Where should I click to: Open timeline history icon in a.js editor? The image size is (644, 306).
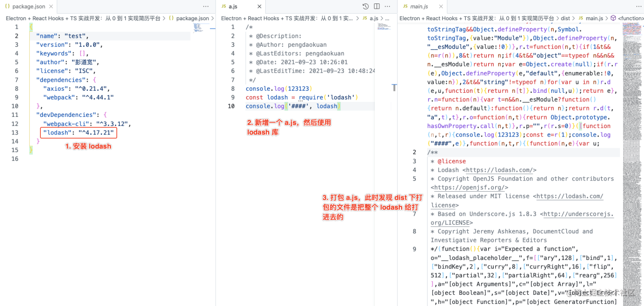click(365, 6)
